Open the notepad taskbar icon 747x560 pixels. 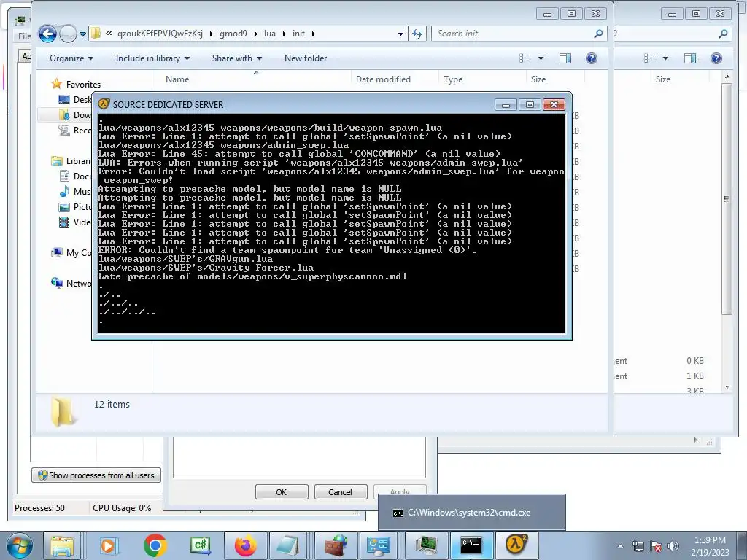(287, 545)
